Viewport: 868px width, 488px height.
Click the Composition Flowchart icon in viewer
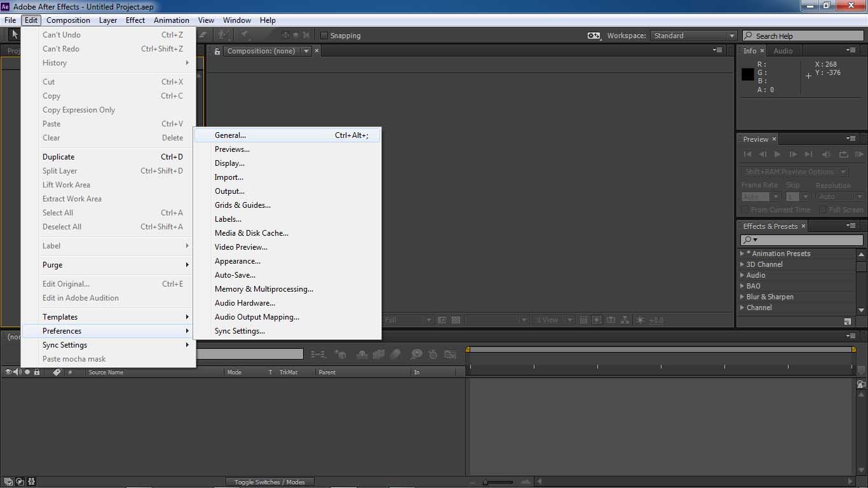[625, 320]
